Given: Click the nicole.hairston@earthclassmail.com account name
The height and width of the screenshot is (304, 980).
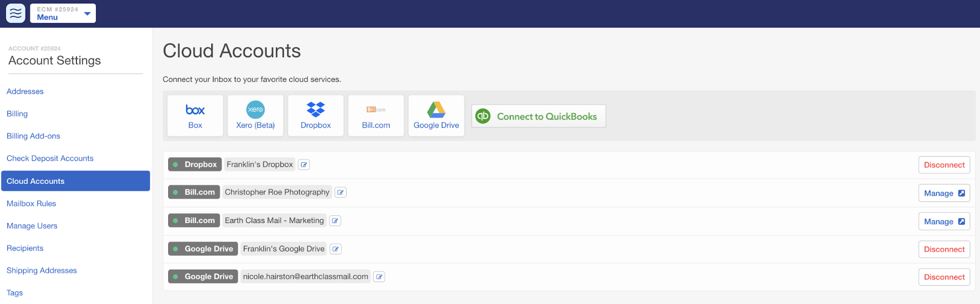Looking at the screenshot, I should (305, 277).
